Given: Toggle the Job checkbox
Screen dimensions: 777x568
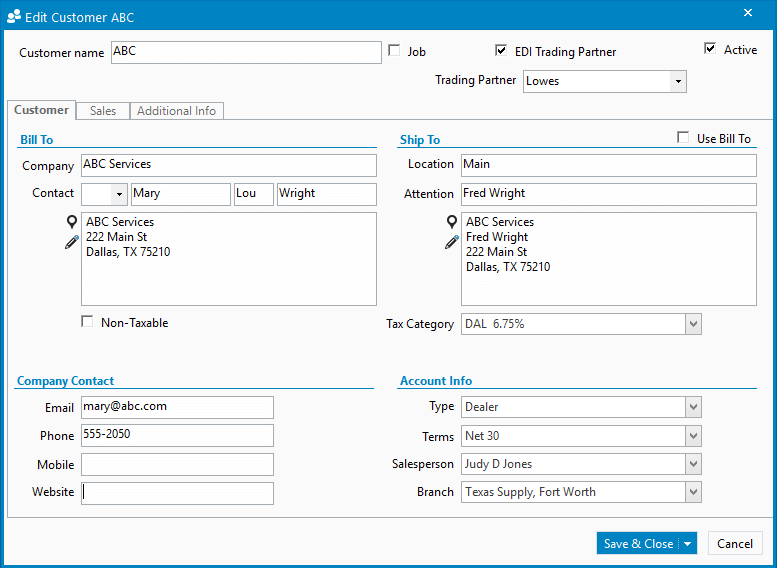Looking at the screenshot, I should [x=394, y=50].
